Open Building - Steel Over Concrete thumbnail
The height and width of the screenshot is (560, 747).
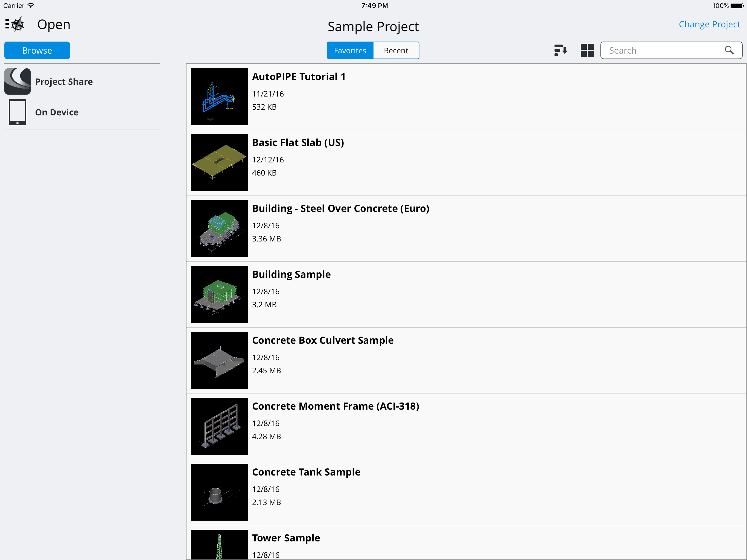point(219,228)
